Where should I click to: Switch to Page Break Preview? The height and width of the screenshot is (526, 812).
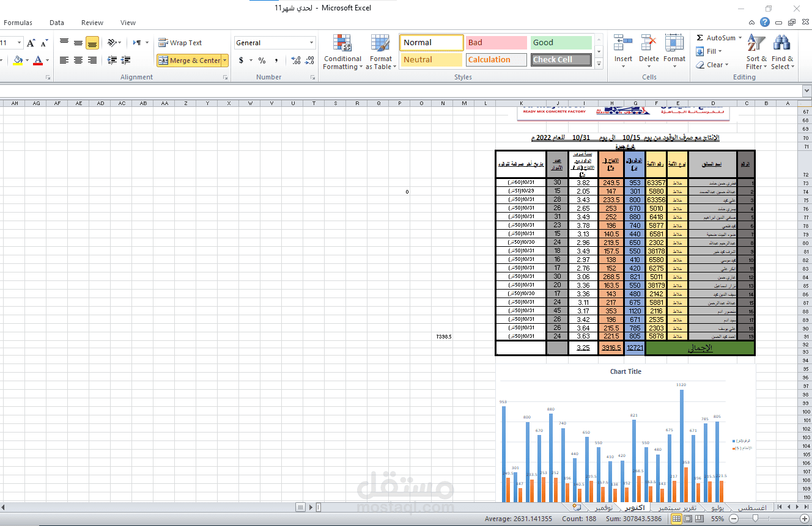[698, 519]
